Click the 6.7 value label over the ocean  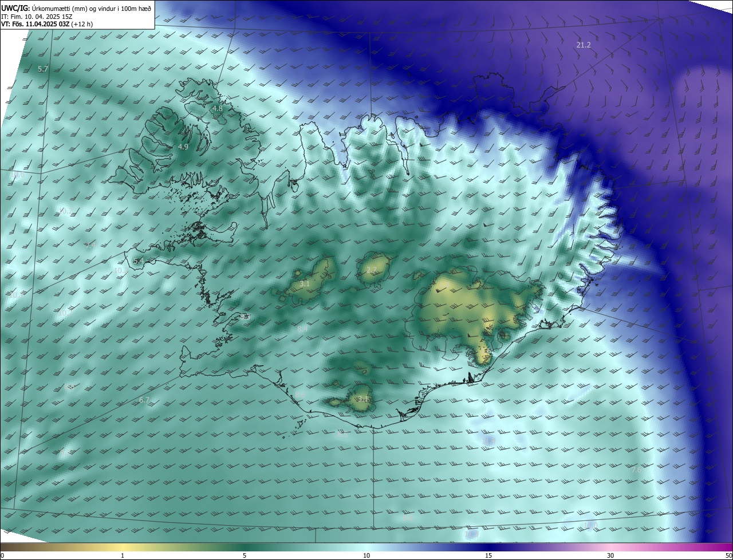144,400
